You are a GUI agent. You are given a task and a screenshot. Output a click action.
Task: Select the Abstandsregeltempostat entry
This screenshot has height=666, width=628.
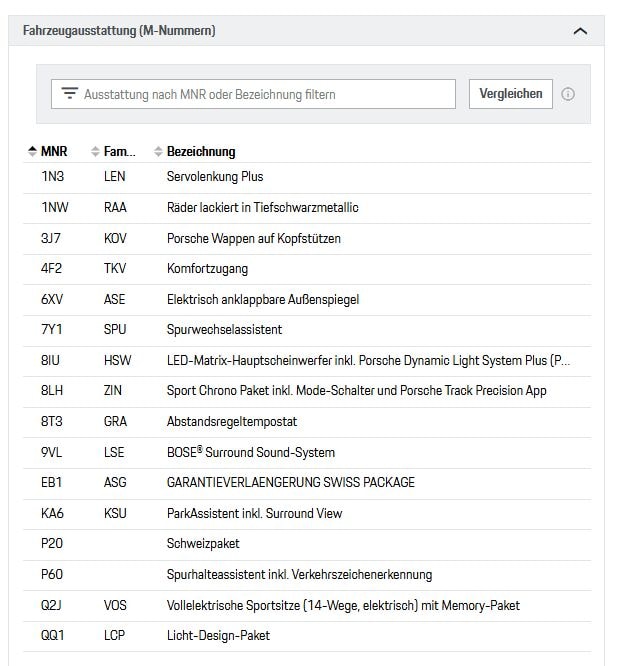point(232,422)
